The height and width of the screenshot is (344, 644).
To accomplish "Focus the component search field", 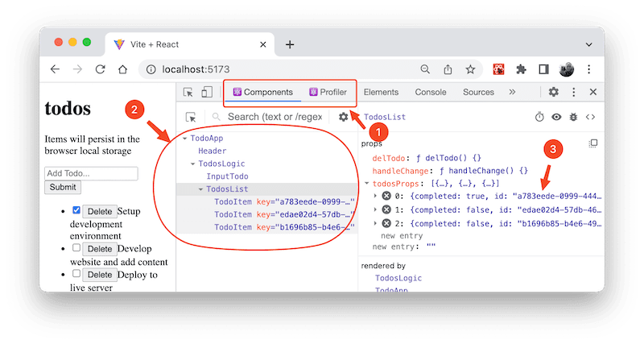I will pyautogui.click(x=275, y=117).
